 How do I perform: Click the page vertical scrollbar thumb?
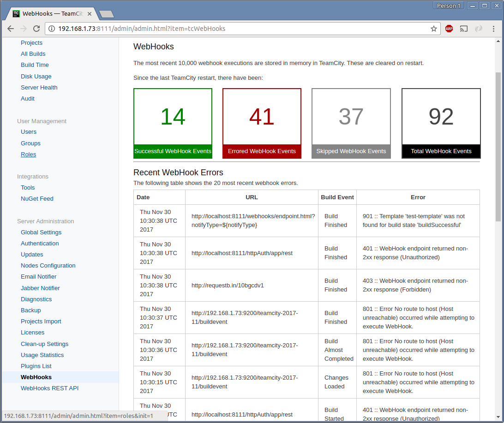498,147
